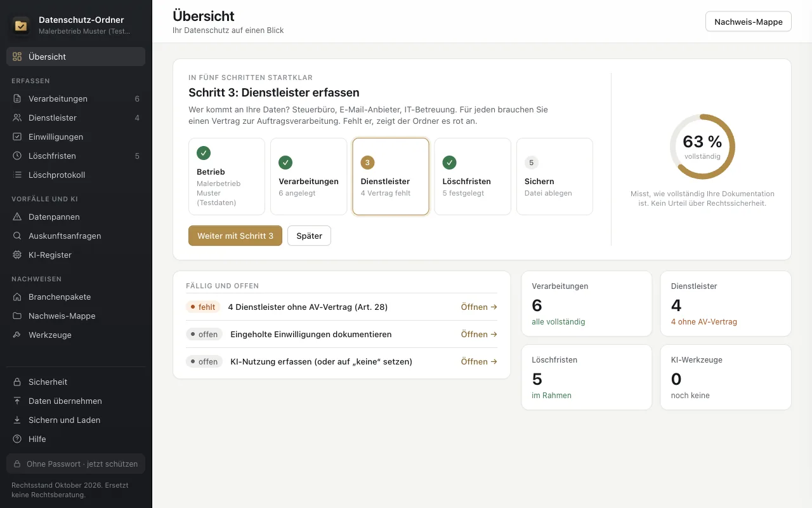The image size is (812, 508).
Task: Click the Dienstleister people icon
Action: point(17,117)
